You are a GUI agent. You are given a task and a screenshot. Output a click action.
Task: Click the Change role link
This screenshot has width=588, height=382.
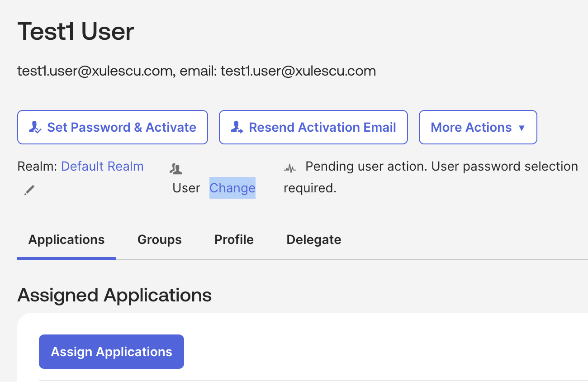click(x=232, y=188)
